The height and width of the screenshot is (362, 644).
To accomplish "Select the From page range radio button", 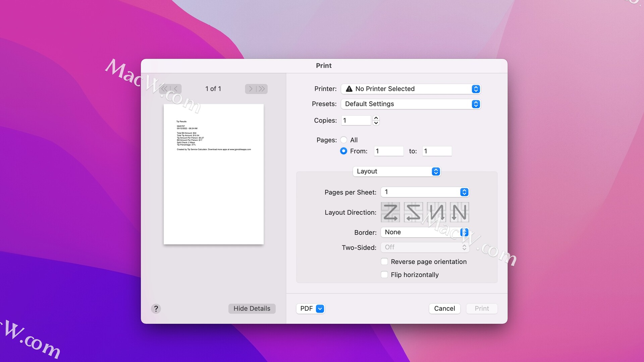I will tap(343, 151).
